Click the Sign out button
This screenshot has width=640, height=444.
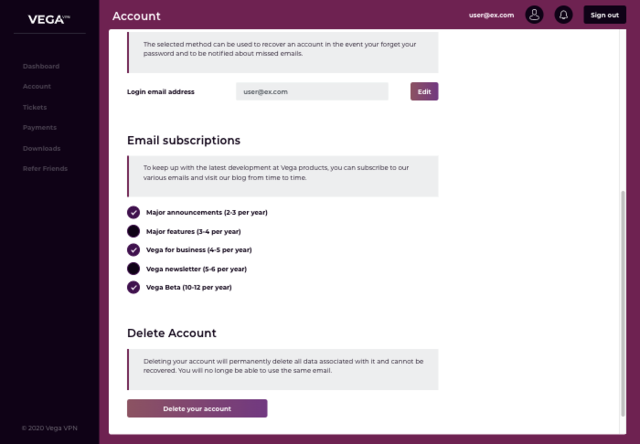(604, 15)
